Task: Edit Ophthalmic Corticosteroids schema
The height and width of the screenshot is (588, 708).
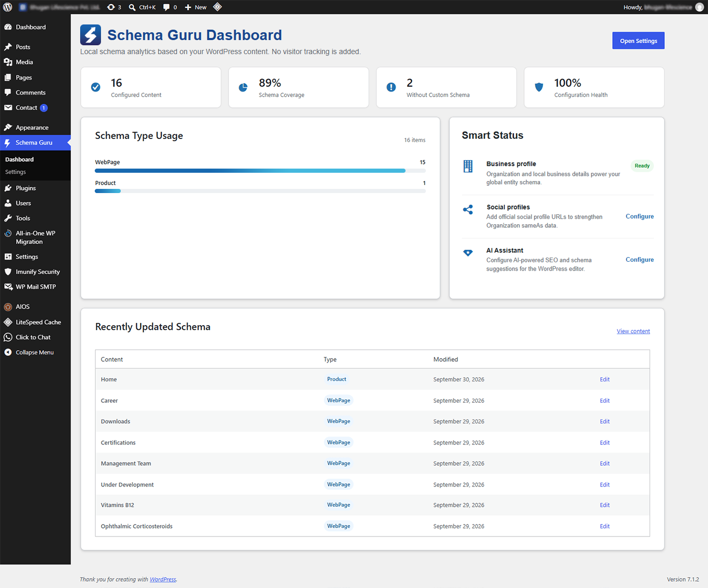Action: tap(604, 527)
